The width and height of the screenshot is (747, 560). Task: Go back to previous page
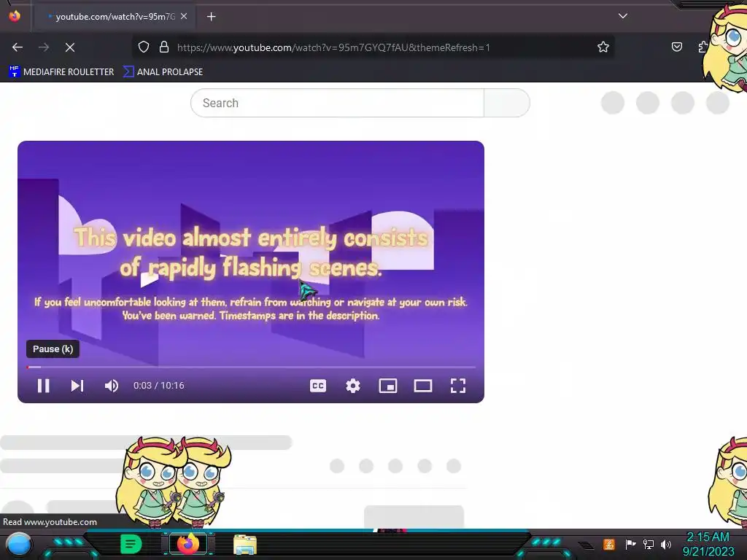(x=18, y=47)
